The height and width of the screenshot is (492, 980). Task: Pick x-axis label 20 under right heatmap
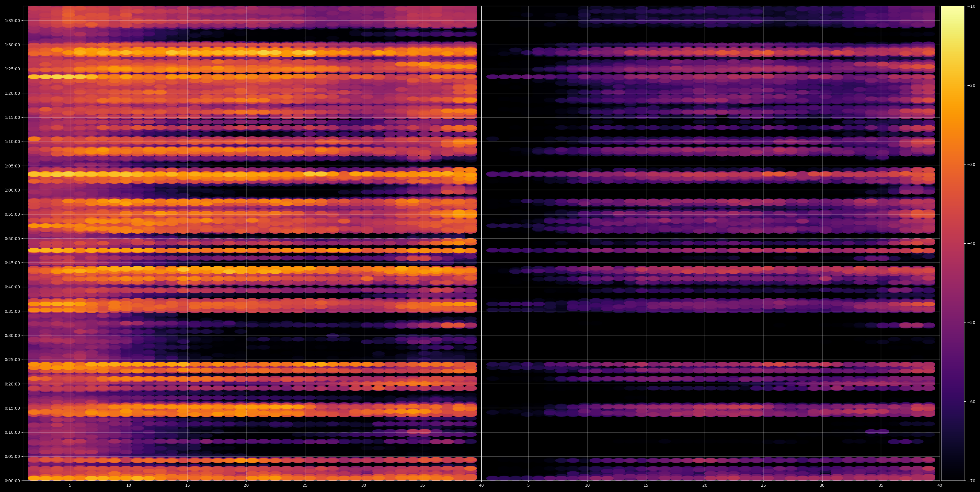click(x=705, y=486)
